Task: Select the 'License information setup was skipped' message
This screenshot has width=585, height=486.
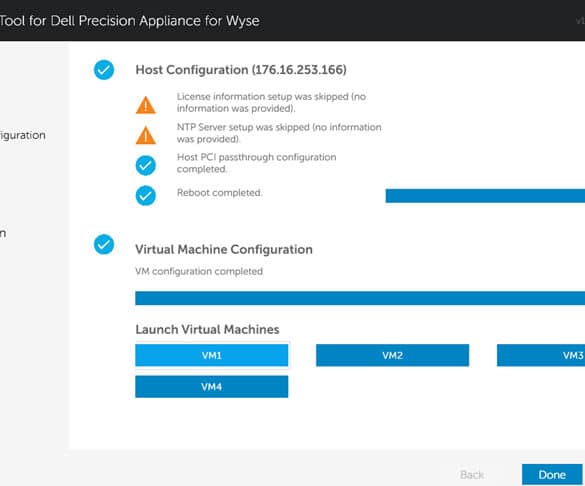Action: pos(271,103)
